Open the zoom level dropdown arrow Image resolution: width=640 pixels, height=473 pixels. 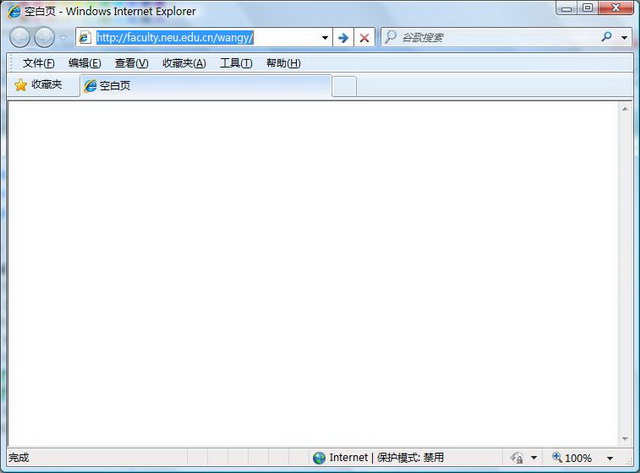pyautogui.click(x=610, y=458)
